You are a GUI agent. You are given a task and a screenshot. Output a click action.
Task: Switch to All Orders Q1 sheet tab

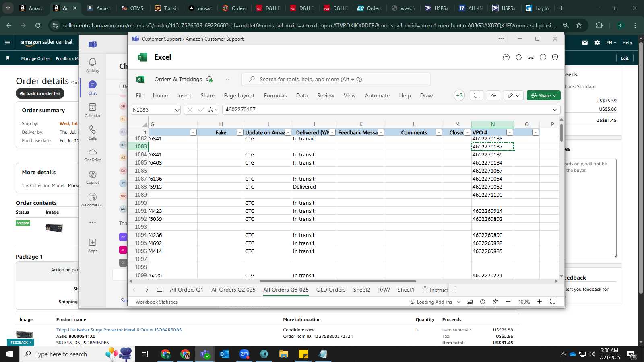186,290
